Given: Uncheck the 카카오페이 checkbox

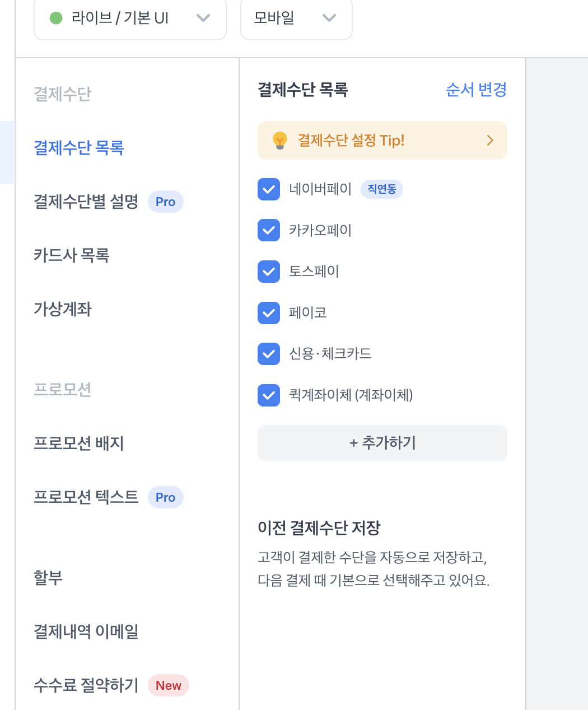Looking at the screenshot, I should 269,230.
